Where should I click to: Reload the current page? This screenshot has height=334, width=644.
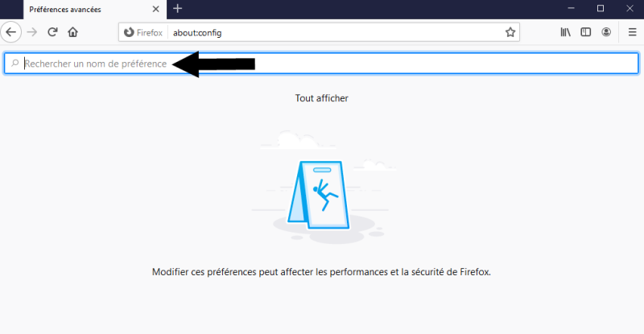52,32
